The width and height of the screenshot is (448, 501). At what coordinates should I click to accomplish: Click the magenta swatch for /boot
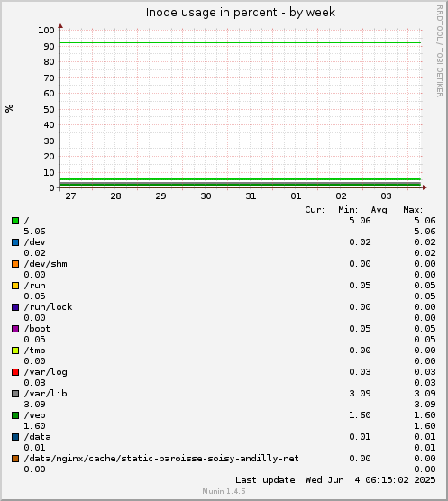(x=15, y=329)
